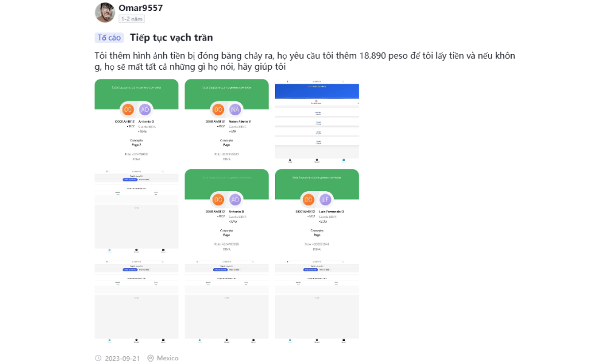Click the orange "OO" sender circle in the NA receipt
Screen dimensions: 607x364
(218, 110)
